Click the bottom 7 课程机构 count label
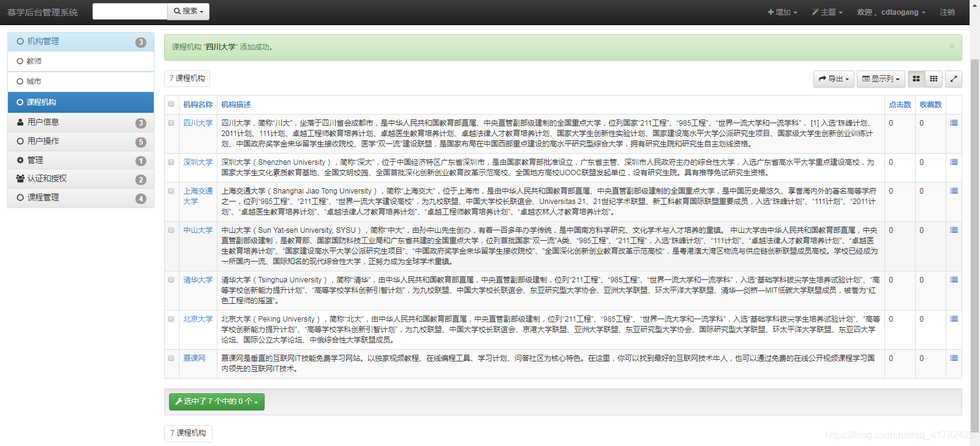Viewport: 980px width, 446px height. click(188, 433)
